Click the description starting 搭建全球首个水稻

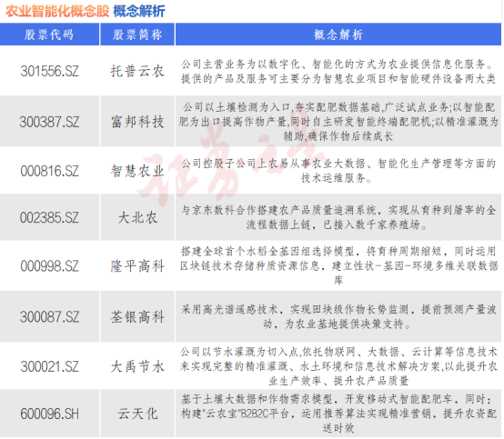338,265
